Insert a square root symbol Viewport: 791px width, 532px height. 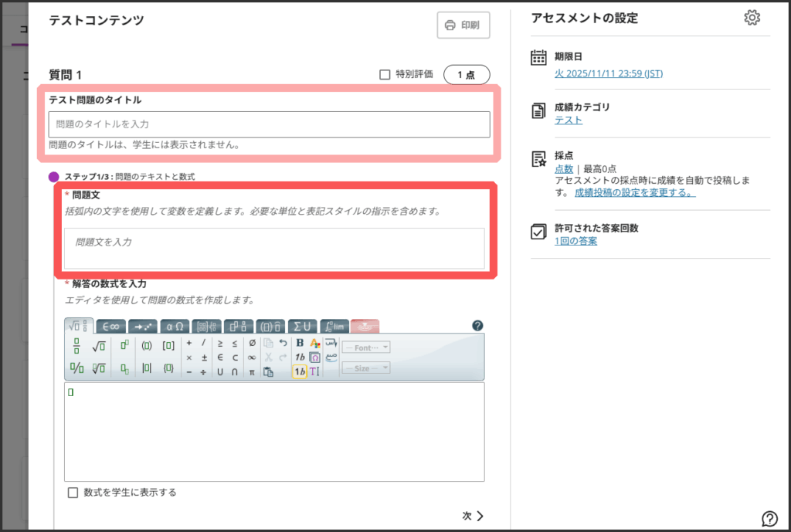coord(98,345)
